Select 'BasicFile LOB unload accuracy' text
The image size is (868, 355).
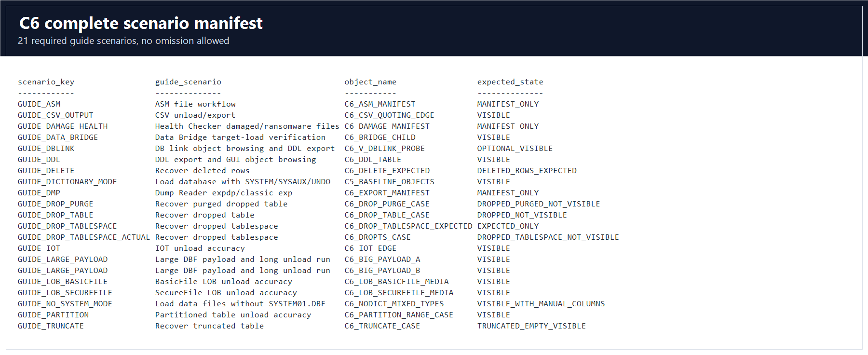(x=224, y=282)
